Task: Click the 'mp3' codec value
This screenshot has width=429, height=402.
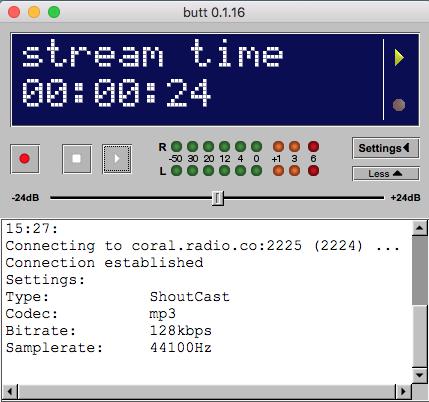Action: 162,314
